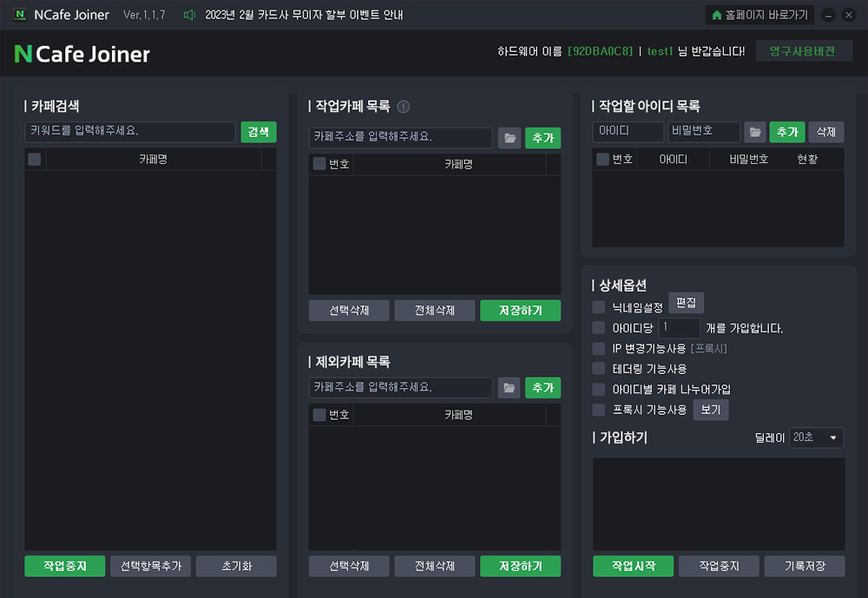Check the 프록시 기능사용 option
The image size is (868, 598).
599,410
